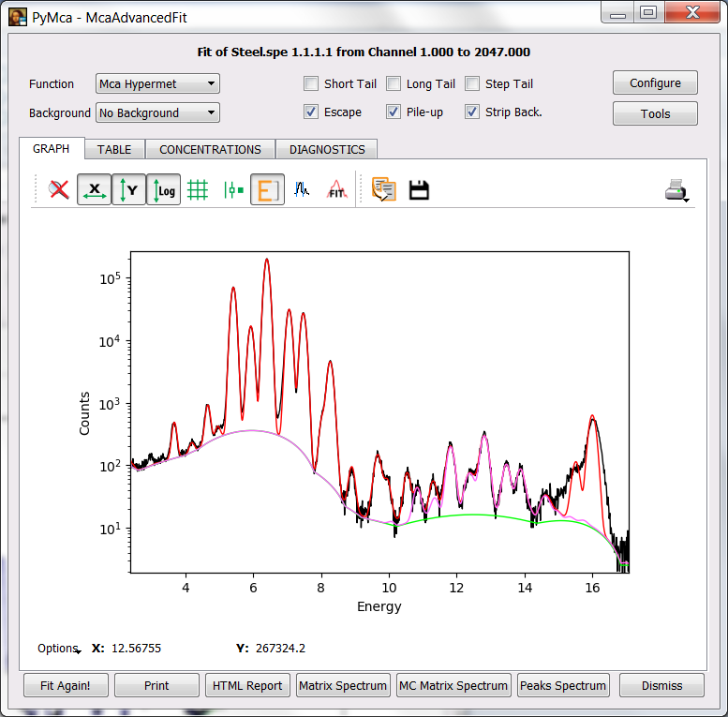Click the reset zoom icon

59,190
